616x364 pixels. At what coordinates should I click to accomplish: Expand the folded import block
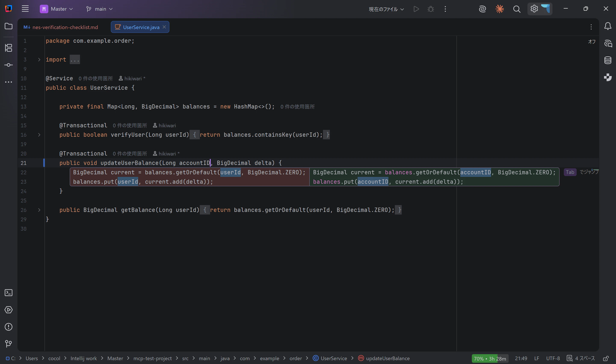(x=39, y=60)
